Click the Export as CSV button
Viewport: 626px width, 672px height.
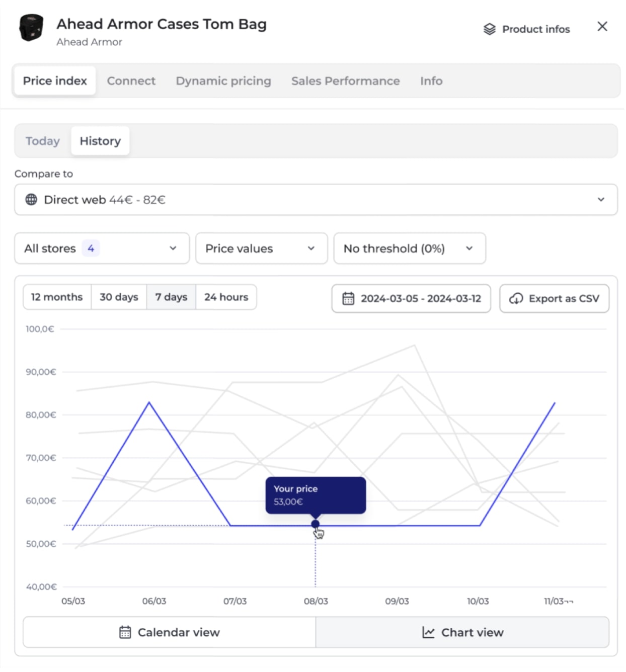(x=554, y=298)
